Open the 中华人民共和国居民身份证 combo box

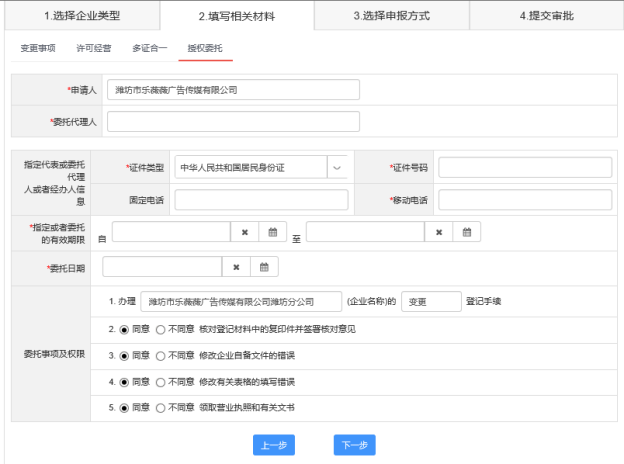(250, 167)
